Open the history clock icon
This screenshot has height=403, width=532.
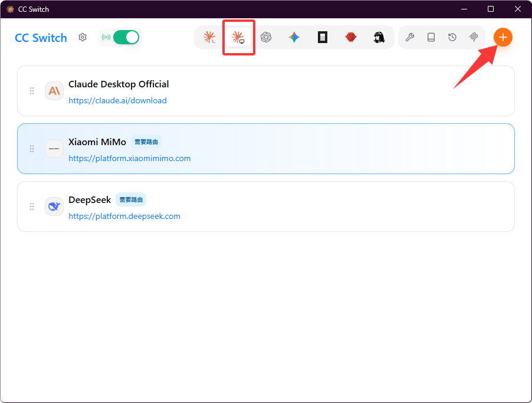tap(452, 37)
